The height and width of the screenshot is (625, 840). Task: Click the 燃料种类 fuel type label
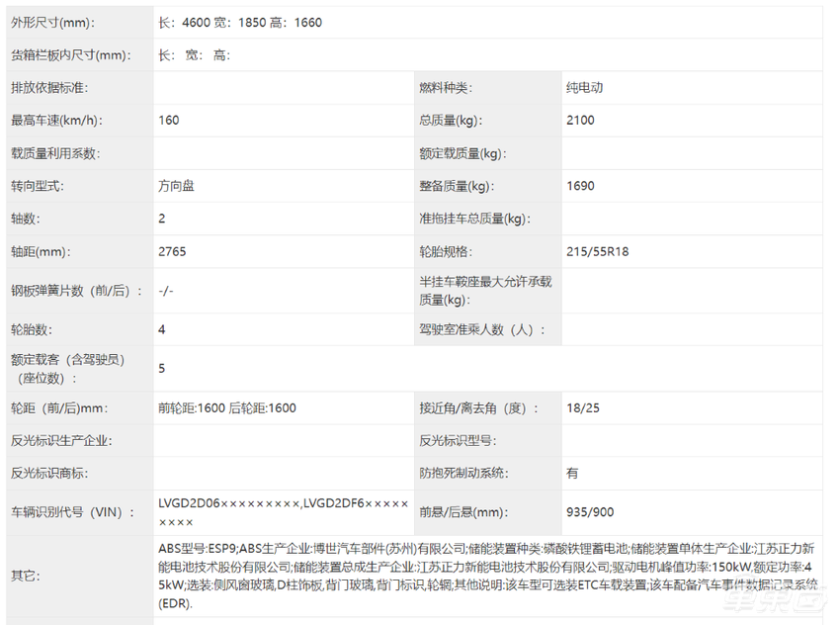(x=447, y=88)
